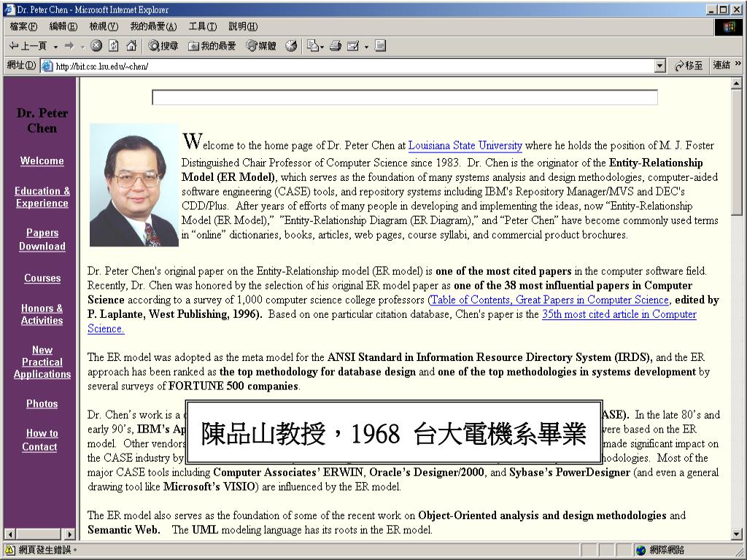Stop page loading with the stop icon
This screenshot has width=747, height=560.
coord(96,46)
